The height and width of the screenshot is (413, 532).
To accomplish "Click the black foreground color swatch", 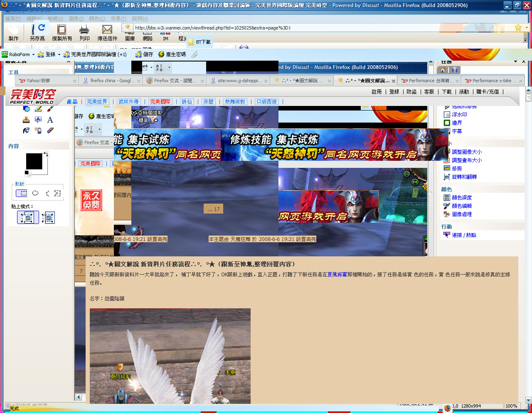I will 34,161.
